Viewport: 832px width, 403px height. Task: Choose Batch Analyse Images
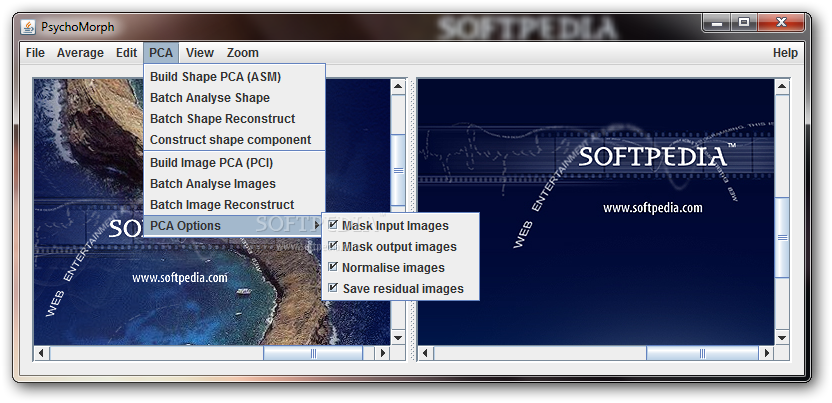click(234, 184)
